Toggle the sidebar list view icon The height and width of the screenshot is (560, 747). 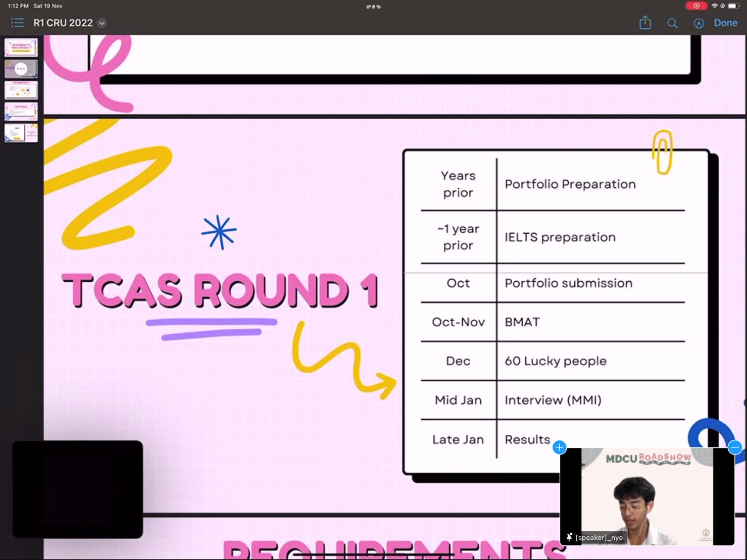pos(17,23)
